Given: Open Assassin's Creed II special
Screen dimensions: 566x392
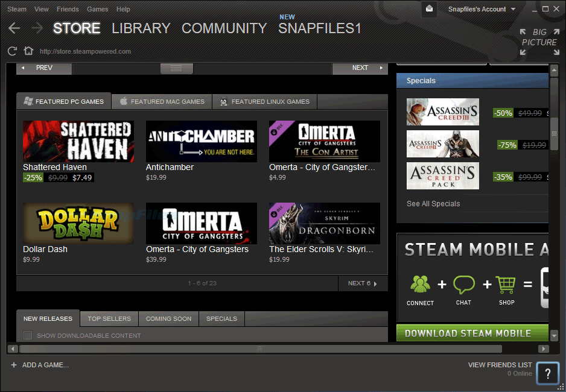Looking at the screenshot, I should [x=443, y=144].
